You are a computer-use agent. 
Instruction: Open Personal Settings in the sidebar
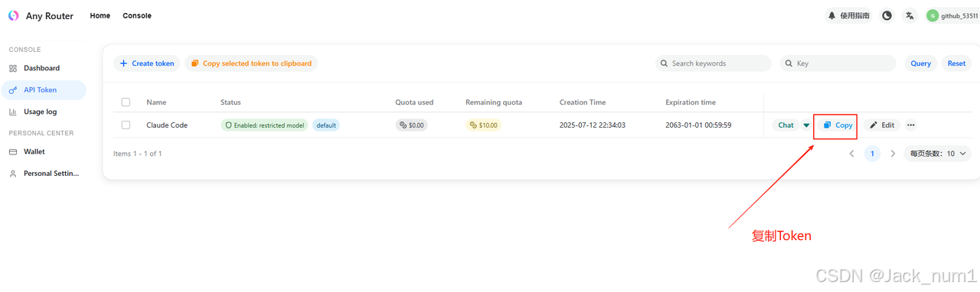pos(43,174)
